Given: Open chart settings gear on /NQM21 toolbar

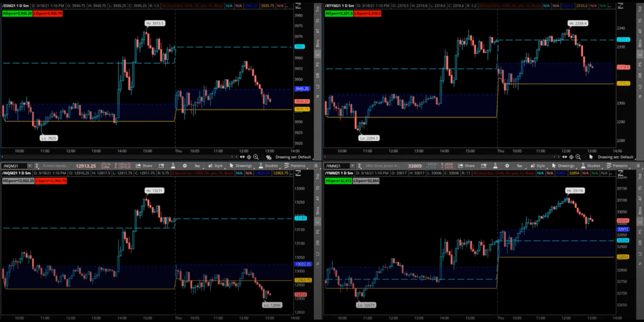Looking at the screenshot, I should [x=185, y=166].
